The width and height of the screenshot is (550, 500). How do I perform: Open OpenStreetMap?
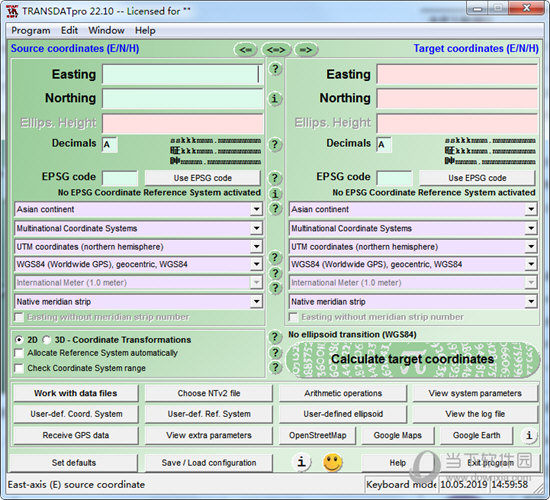pos(317,435)
